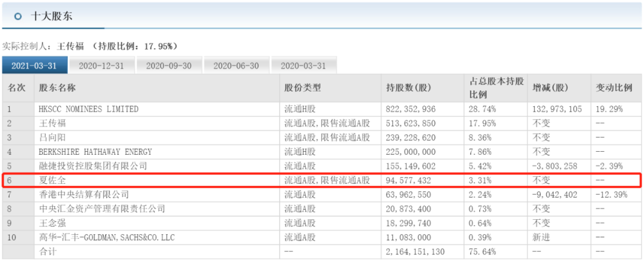Select 王传福 in the shareholder table row
The width and height of the screenshot is (644, 261).
[52, 123]
